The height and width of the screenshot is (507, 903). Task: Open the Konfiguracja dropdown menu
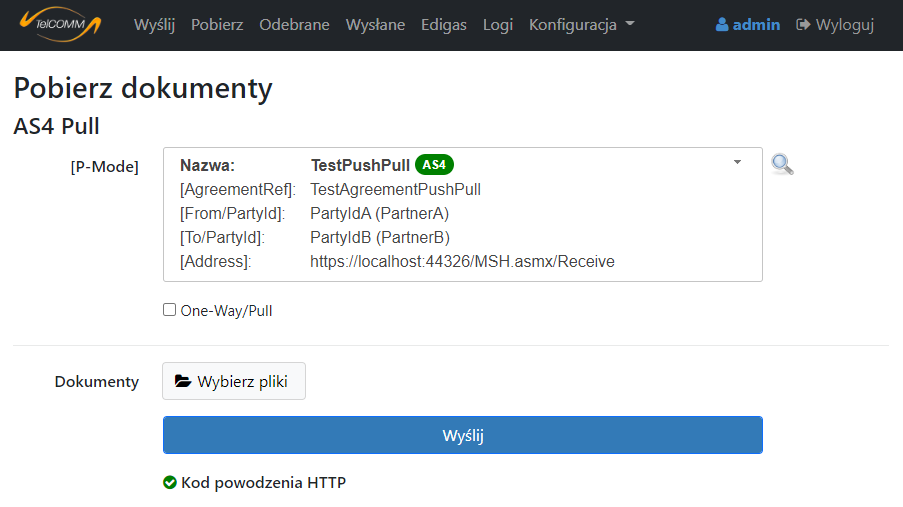pos(581,25)
